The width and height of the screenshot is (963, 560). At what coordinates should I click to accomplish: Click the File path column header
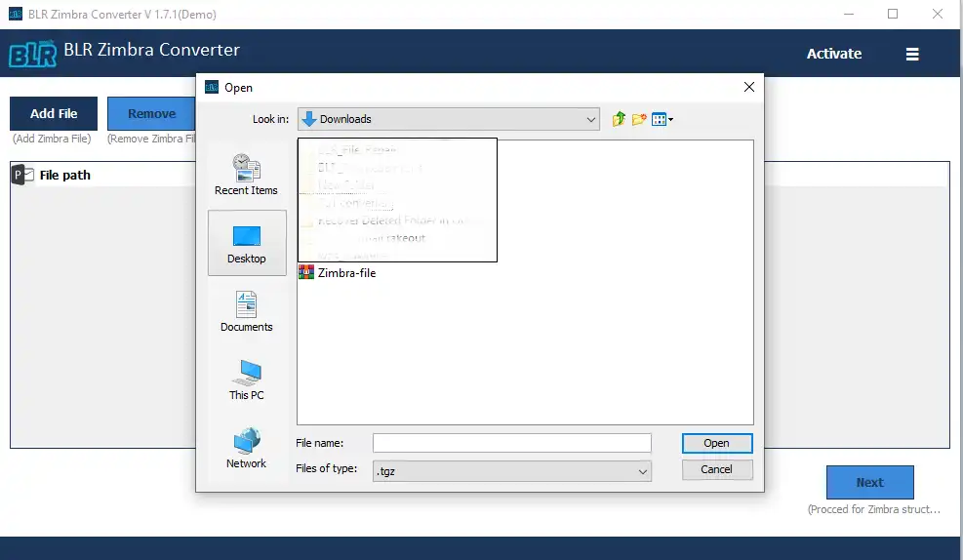(x=65, y=175)
